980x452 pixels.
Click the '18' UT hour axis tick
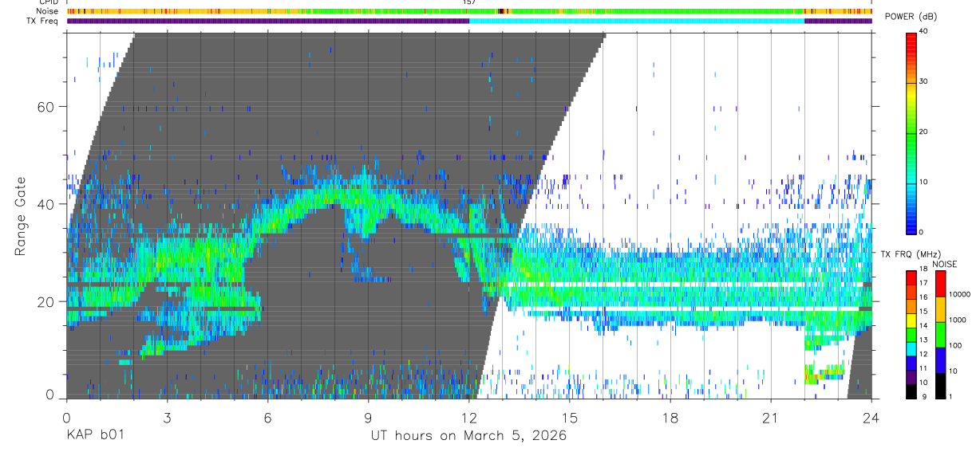670,417
